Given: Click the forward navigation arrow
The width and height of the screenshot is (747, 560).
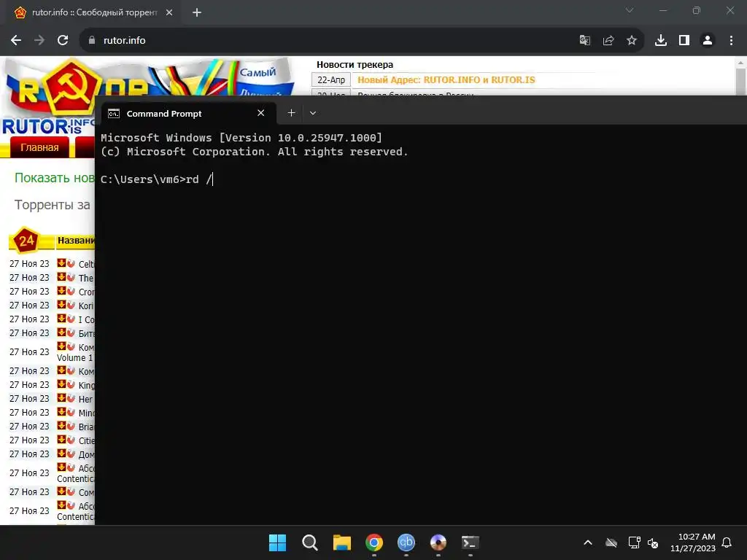Looking at the screenshot, I should coord(39,41).
